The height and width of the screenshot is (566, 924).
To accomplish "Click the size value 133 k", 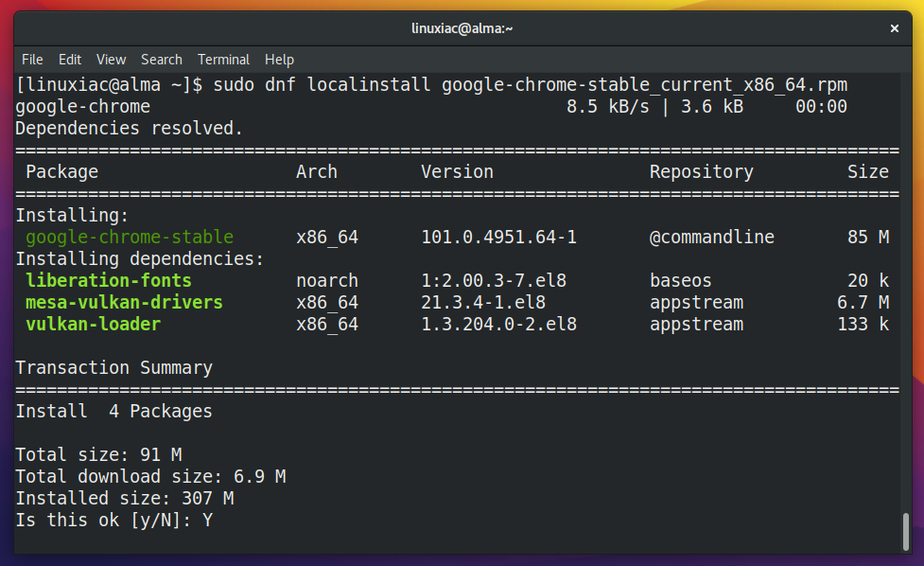I will pos(863,325).
